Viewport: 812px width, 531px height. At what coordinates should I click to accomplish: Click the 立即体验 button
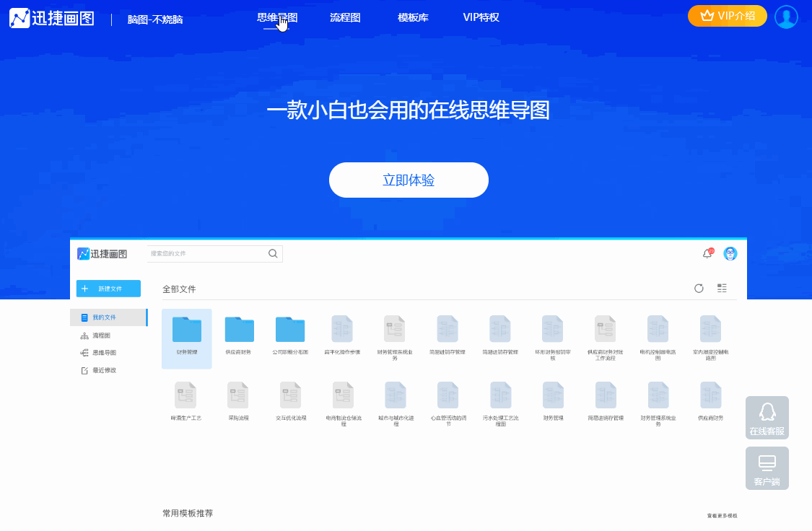click(409, 180)
